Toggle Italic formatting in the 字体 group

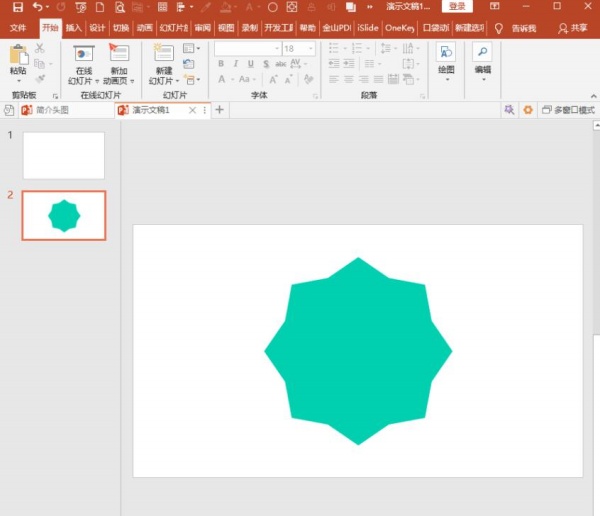pos(236,64)
